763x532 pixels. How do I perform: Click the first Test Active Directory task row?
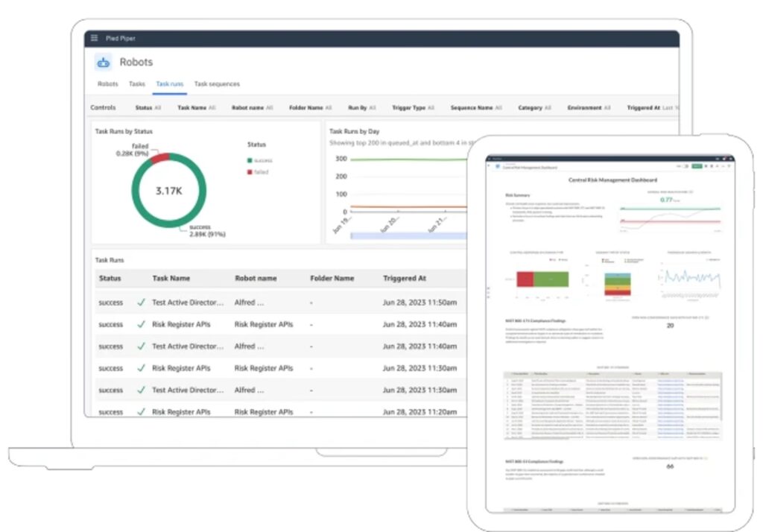[x=187, y=303]
